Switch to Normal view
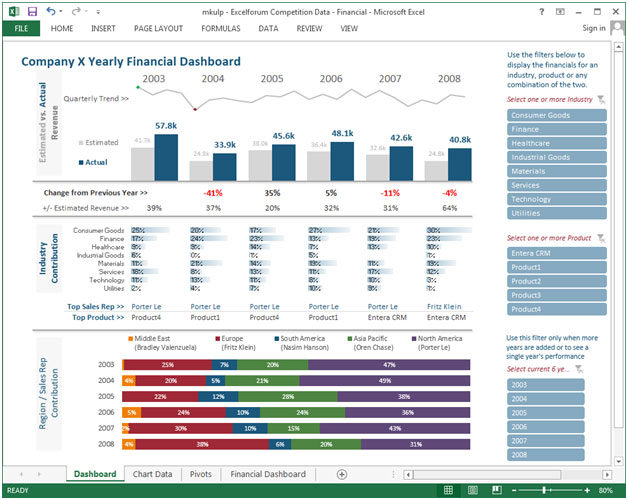The image size is (628, 500). [448, 490]
